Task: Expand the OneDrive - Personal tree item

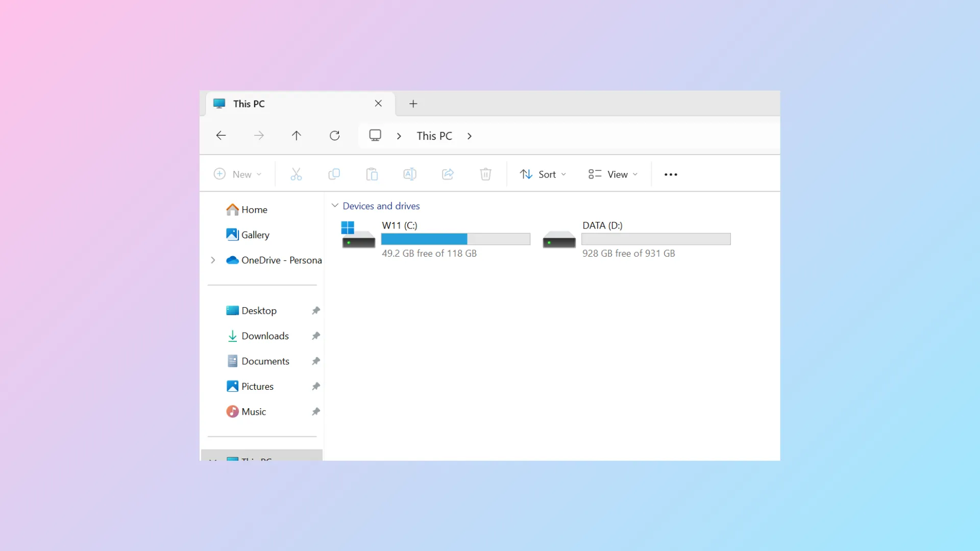Action: click(x=213, y=260)
